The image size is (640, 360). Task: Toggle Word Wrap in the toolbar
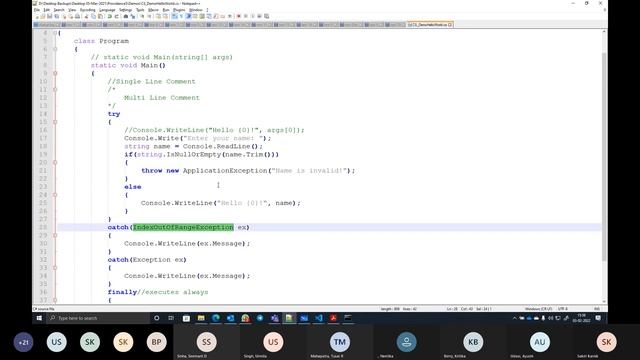(x=175, y=16)
